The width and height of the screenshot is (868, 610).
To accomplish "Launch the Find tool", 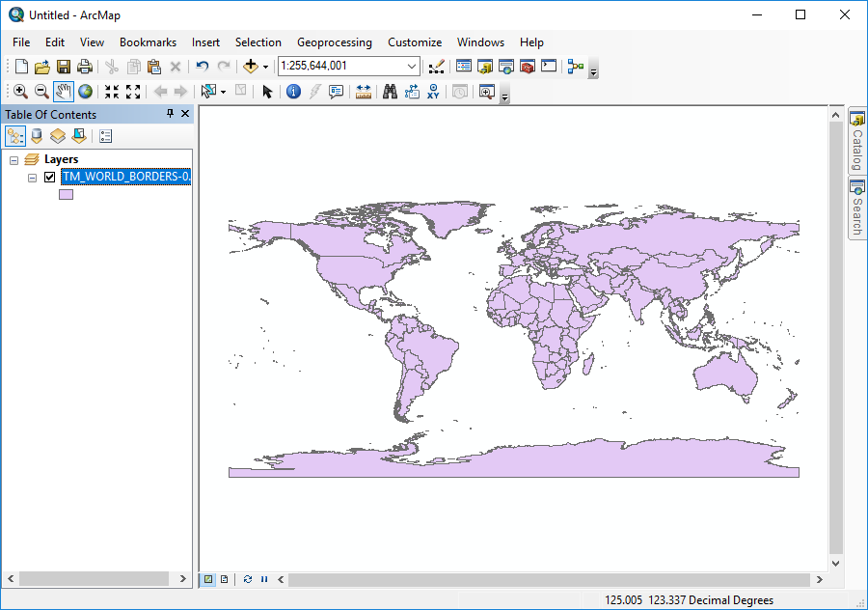I will tap(388, 91).
